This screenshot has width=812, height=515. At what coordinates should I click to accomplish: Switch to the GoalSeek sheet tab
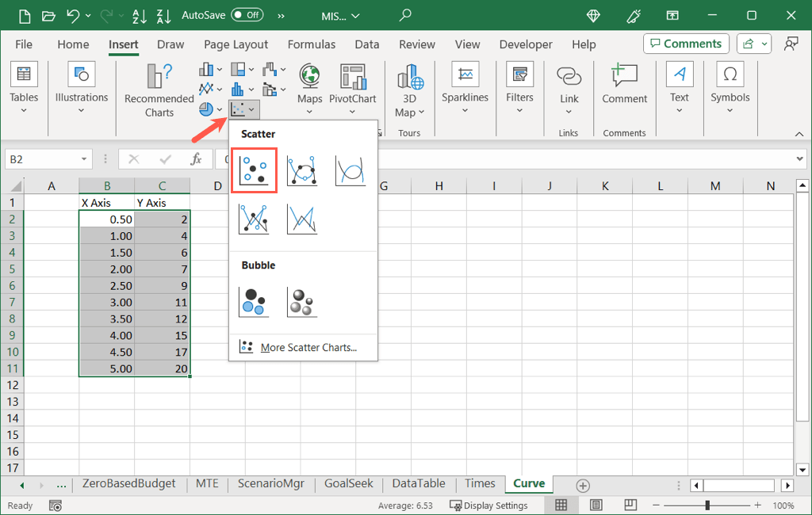click(x=349, y=484)
